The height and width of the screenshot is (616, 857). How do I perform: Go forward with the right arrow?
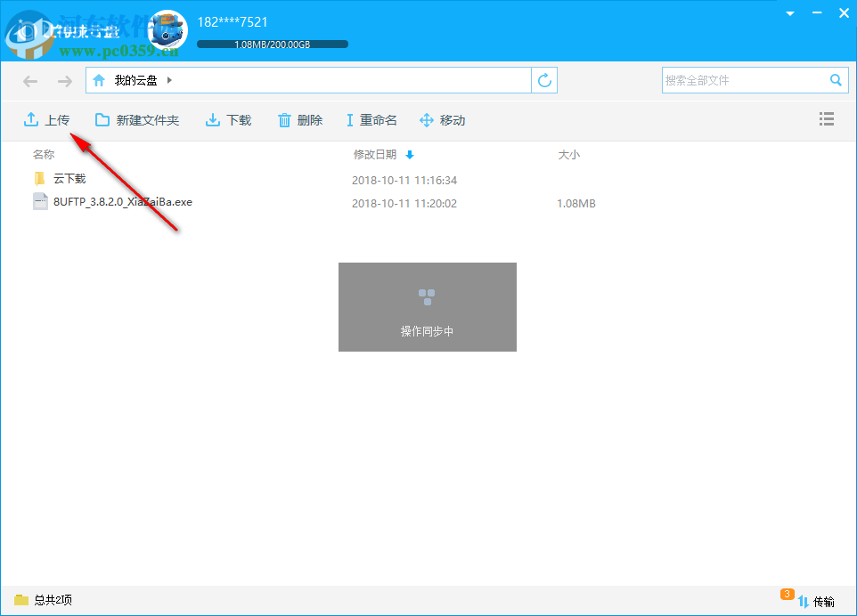[65, 81]
